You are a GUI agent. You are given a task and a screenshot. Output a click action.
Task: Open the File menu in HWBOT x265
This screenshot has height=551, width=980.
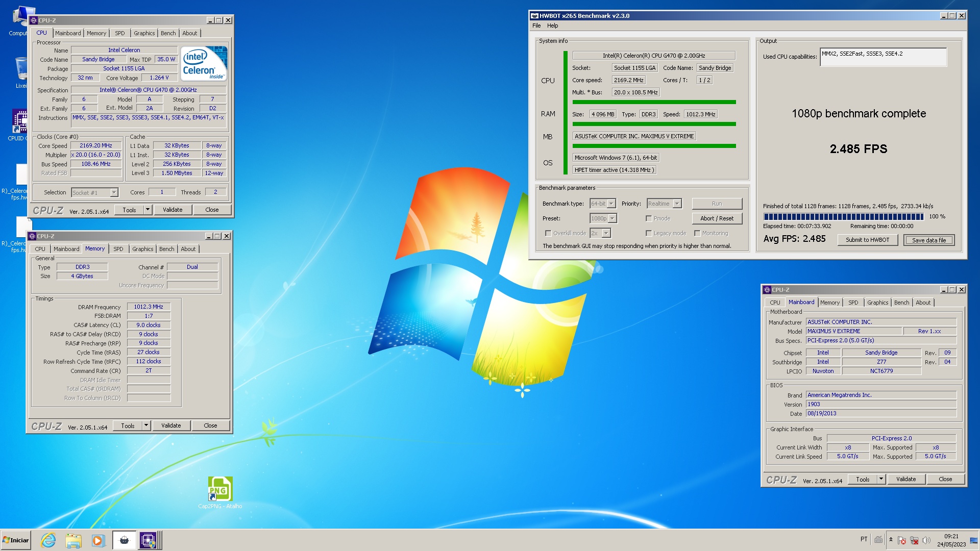coord(536,26)
